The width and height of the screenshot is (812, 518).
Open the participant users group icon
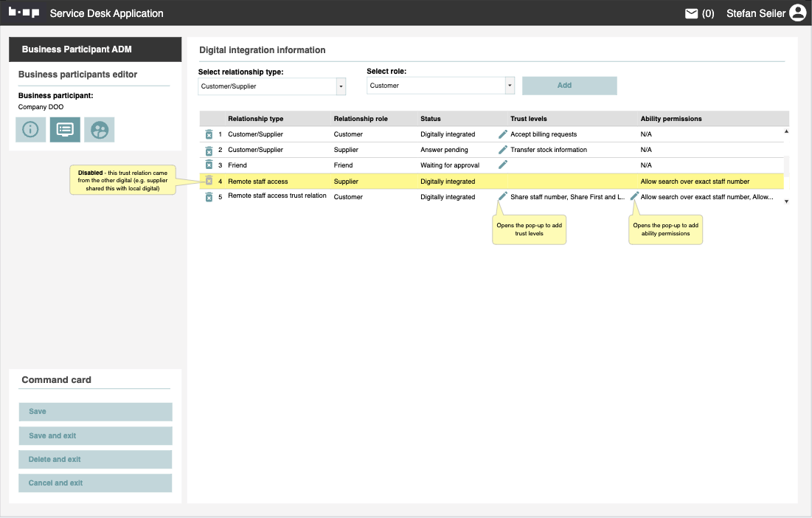(x=100, y=129)
